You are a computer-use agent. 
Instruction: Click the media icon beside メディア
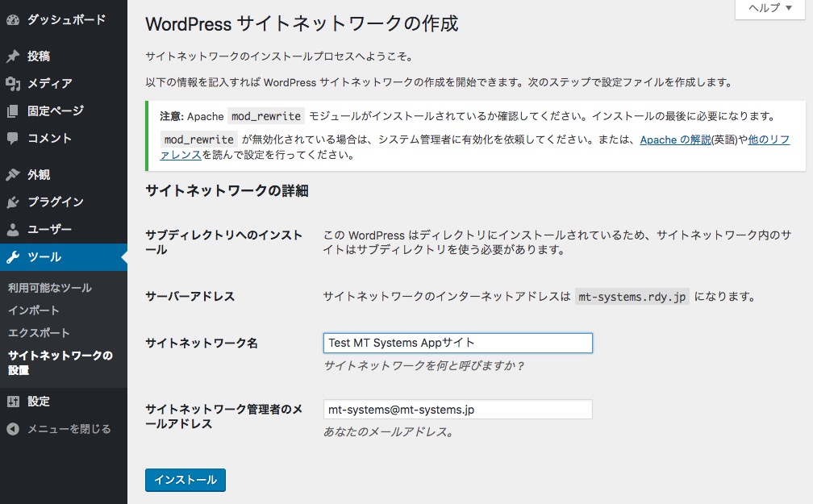tap(13, 84)
